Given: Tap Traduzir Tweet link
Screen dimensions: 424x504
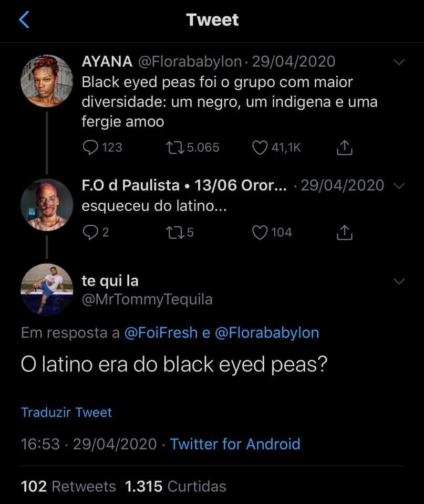Looking at the screenshot, I should [66, 413].
